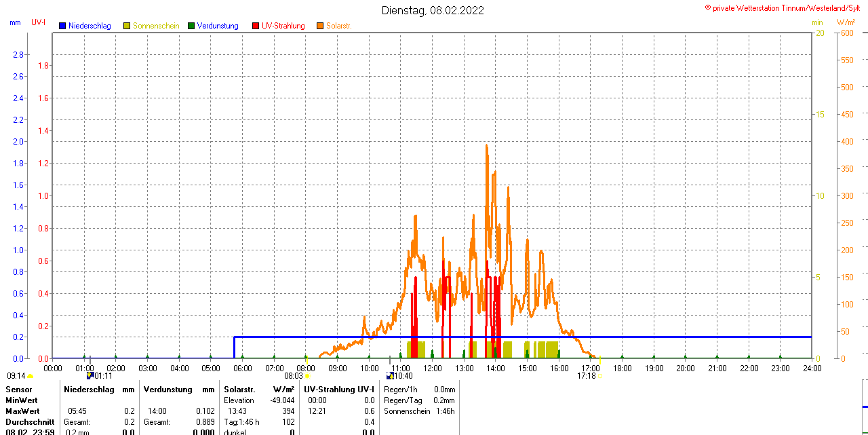This screenshot has width=868, height=435.
Task: Click the sunset icon at 17:18
Action: coord(599,375)
